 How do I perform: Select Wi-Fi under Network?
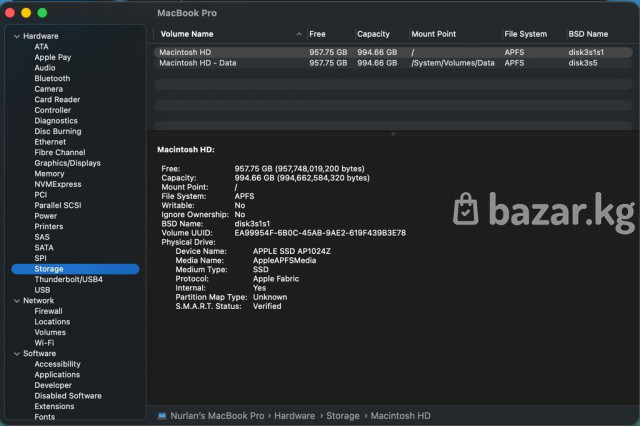tap(44, 343)
